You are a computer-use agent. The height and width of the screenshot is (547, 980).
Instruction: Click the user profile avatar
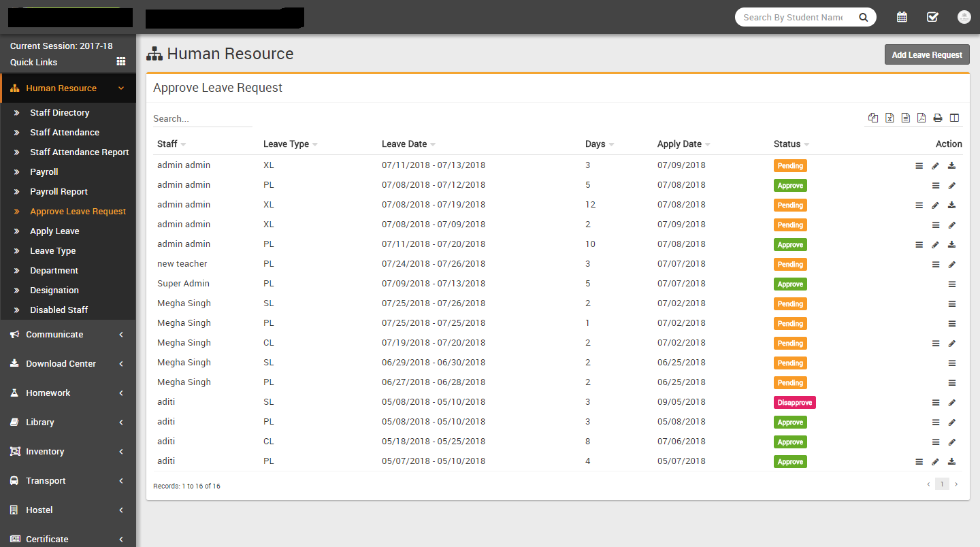coord(964,17)
